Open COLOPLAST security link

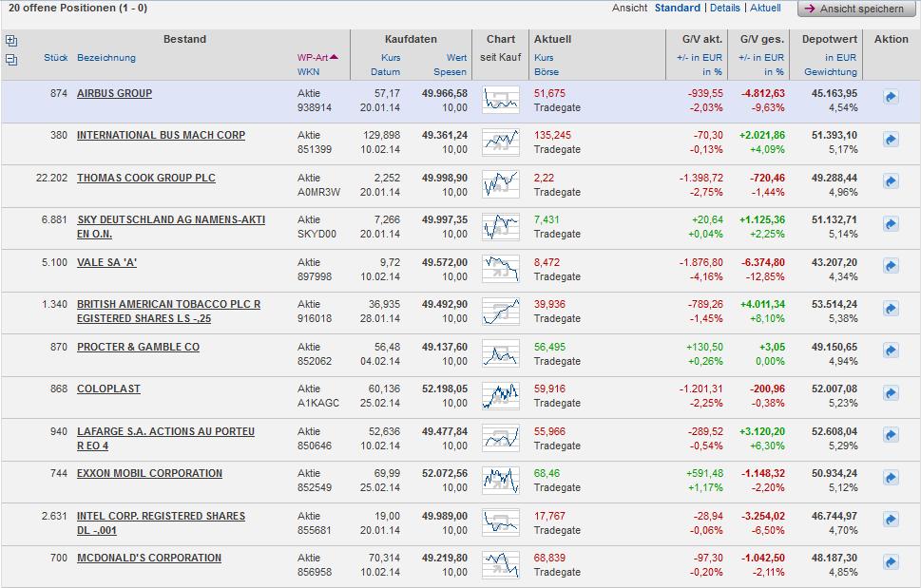click(x=108, y=389)
